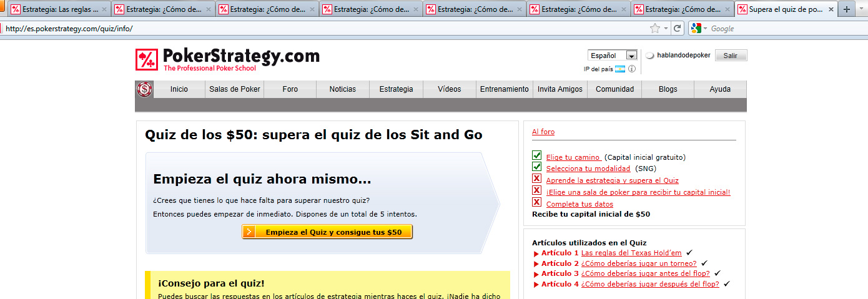The width and height of the screenshot is (868, 299).
Task: Switch to 'Estrategia: Las reglas' tab
Action: [59, 10]
